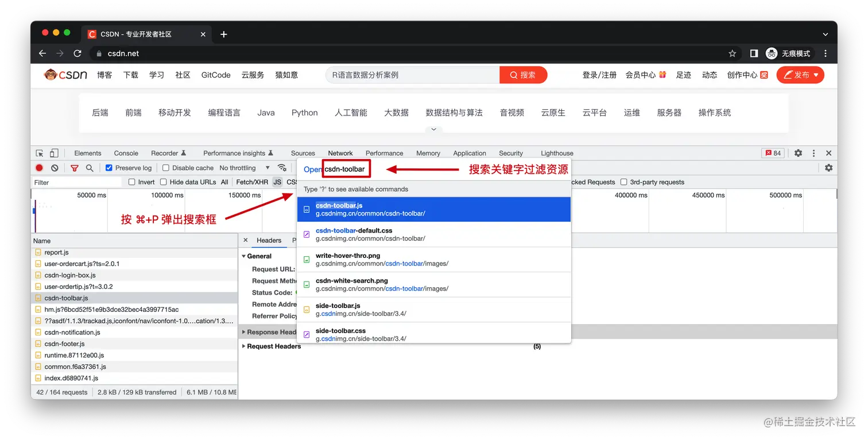Image resolution: width=868 pixels, height=440 pixels.
Task: Click the tab search chevron in title bar
Action: click(x=826, y=34)
